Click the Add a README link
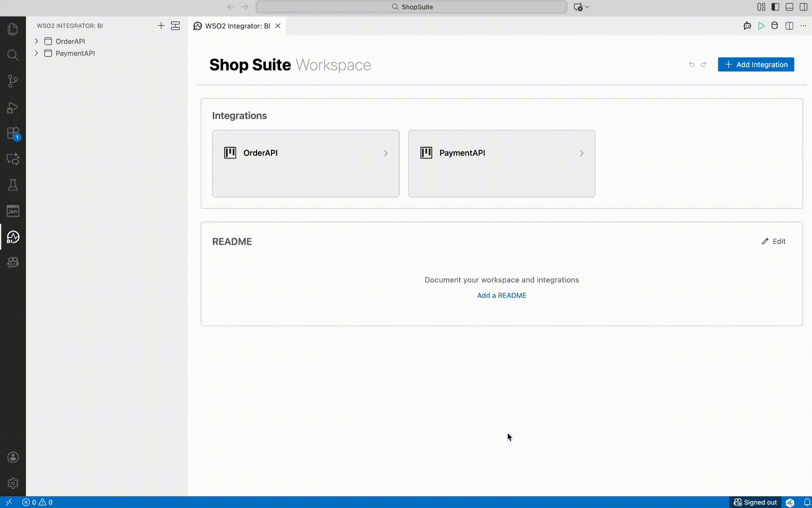Screen dimensions: 812x508 point(501,295)
